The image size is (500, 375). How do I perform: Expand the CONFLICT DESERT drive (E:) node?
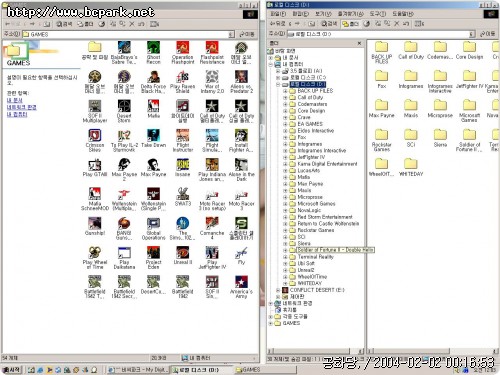tap(278, 290)
